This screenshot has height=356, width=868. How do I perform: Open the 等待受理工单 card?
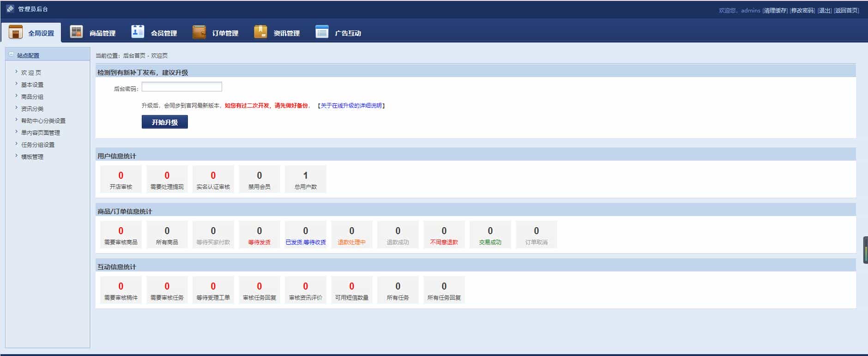[x=213, y=290]
